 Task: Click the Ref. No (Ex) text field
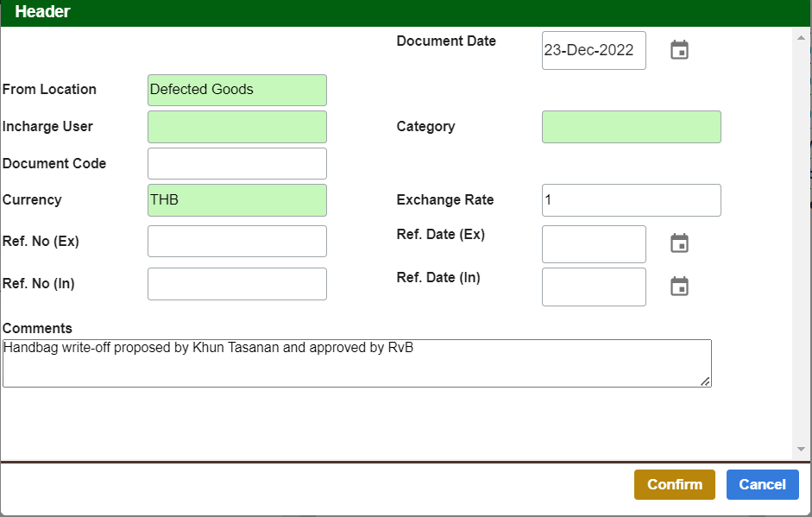click(236, 242)
